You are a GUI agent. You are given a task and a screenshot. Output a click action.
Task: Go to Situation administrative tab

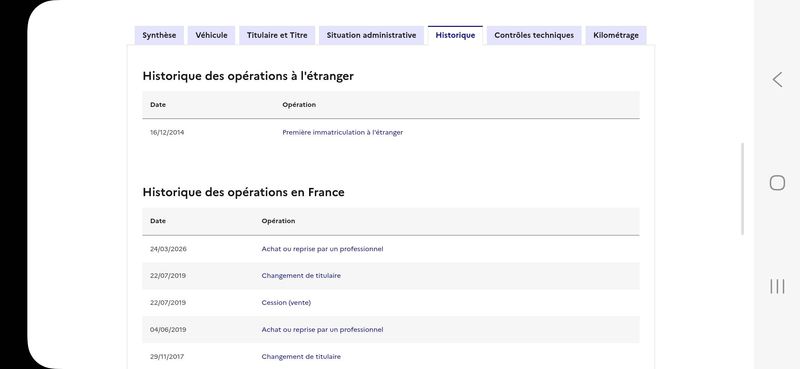(371, 35)
